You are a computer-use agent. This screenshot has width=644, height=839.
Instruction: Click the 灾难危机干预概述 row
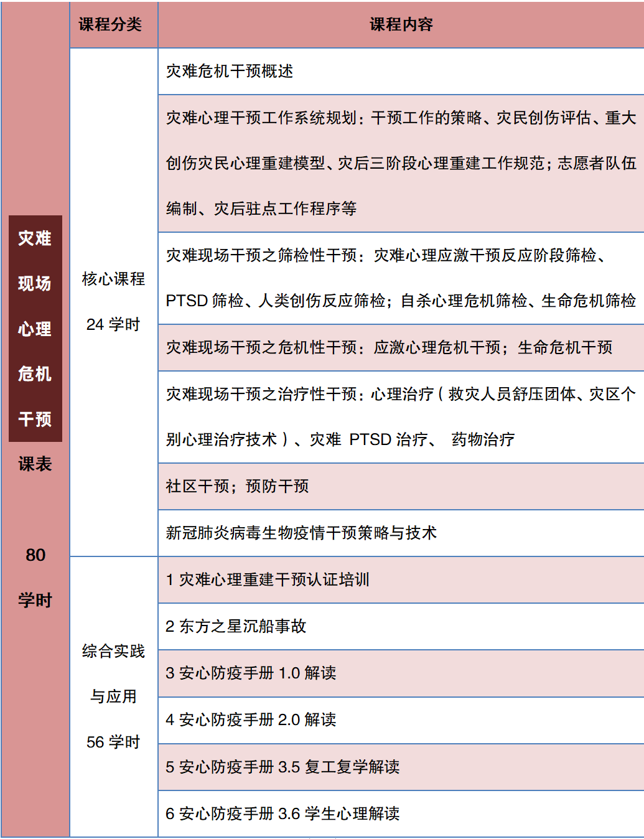tap(401, 72)
